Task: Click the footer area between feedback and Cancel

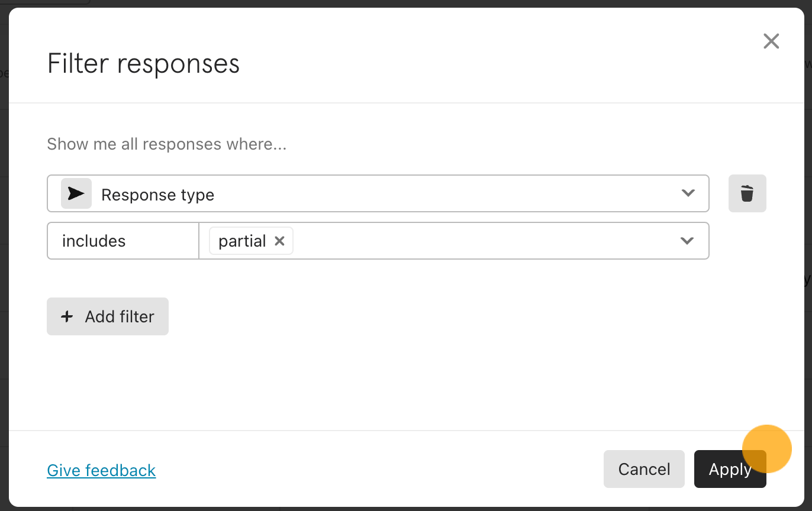Action: 379,469
